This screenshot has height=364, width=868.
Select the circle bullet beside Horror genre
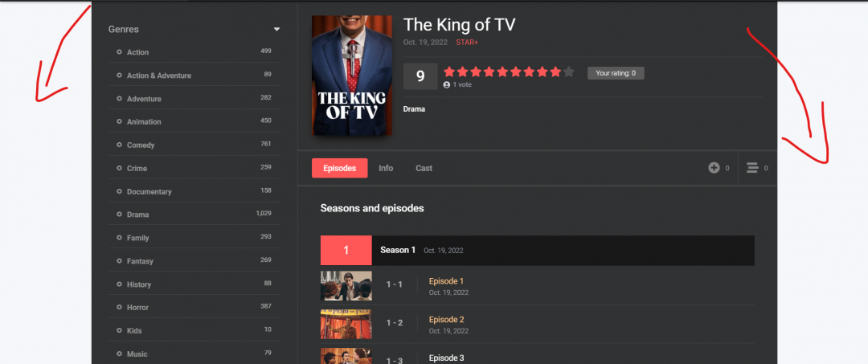pos(119,308)
